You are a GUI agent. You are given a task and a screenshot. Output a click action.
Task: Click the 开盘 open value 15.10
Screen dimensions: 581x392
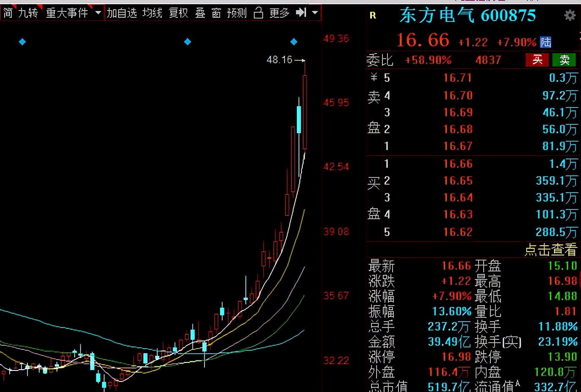pos(562,266)
